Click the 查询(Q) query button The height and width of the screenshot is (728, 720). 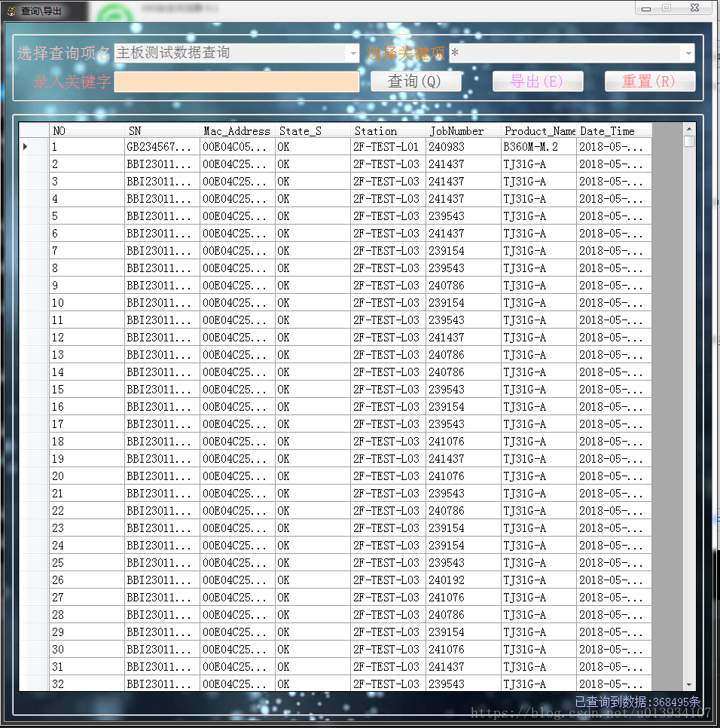pyautogui.click(x=416, y=81)
